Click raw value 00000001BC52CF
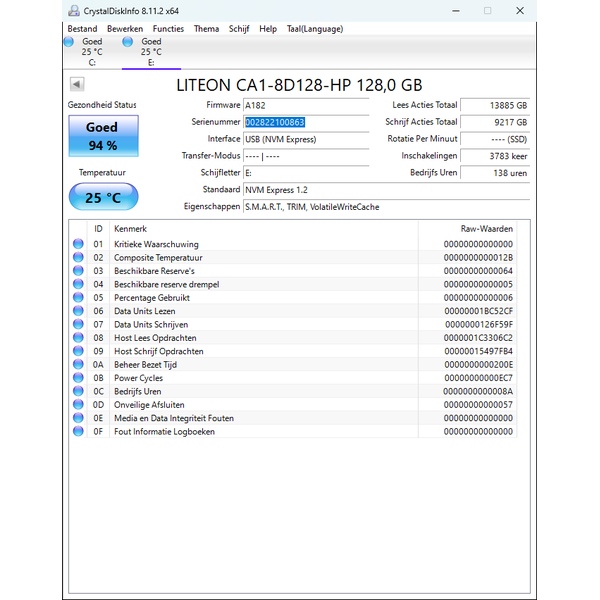The image size is (600, 600). 478,311
